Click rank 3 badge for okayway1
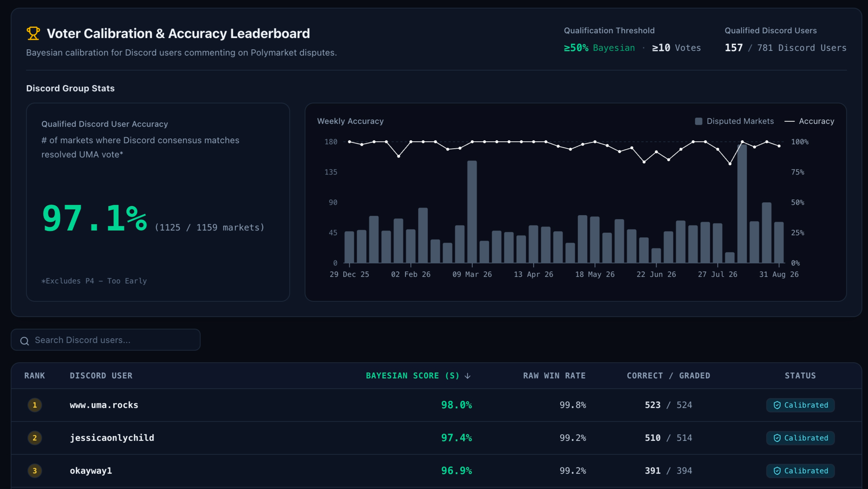The width and height of the screenshot is (868, 489). (35, 471)
